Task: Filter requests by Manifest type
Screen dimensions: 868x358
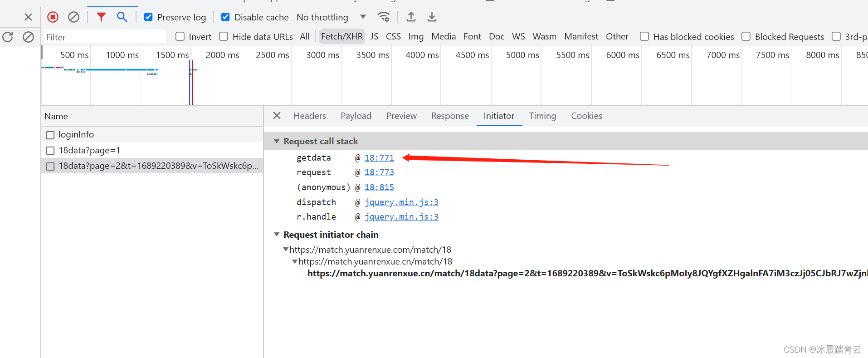Action: pyautogui.click(x=581, y=36)
